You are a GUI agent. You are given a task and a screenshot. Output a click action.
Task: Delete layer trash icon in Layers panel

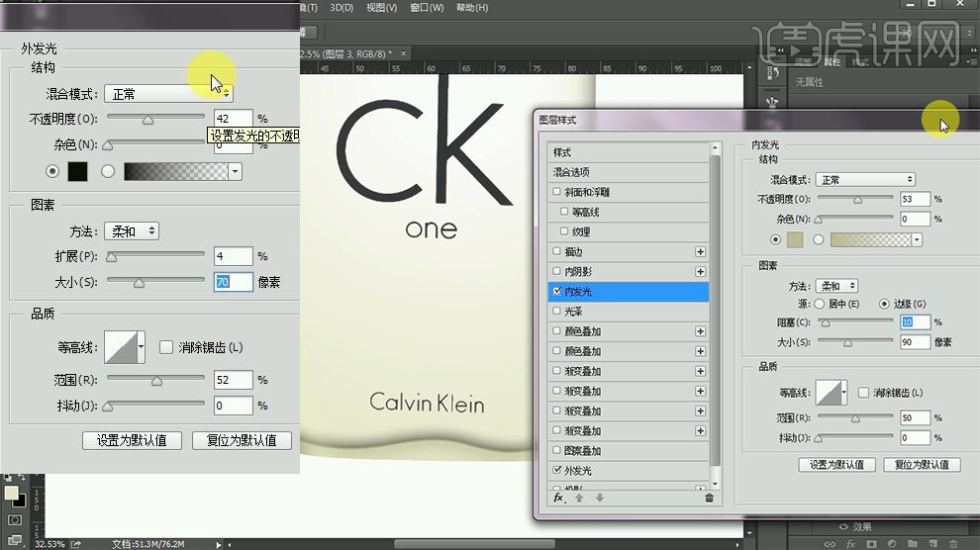pos(953,544)
